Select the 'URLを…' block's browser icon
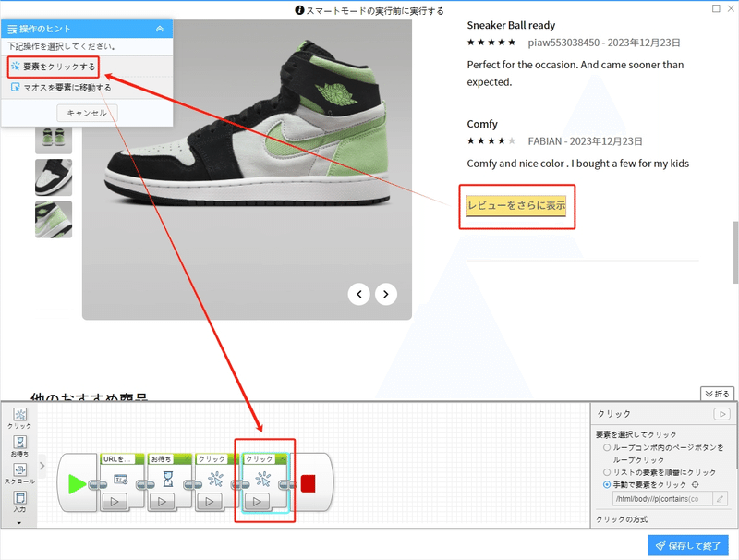739x560 pixels. click(121, 480)
